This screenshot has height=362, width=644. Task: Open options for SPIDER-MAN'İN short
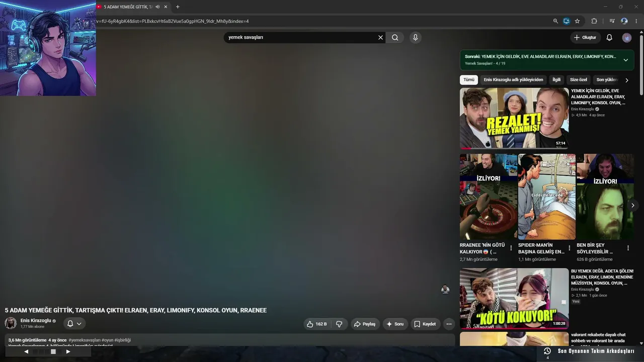[x=570, y=248]
